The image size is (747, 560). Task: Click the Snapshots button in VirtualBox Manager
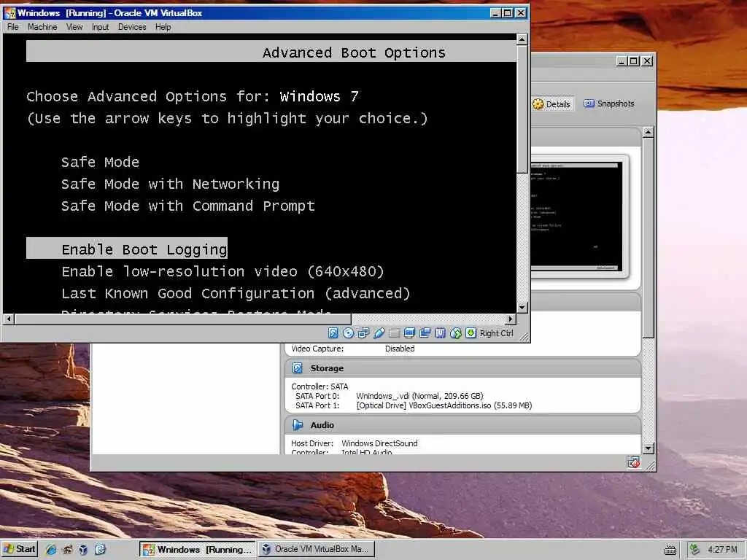[x=609, y=104]
